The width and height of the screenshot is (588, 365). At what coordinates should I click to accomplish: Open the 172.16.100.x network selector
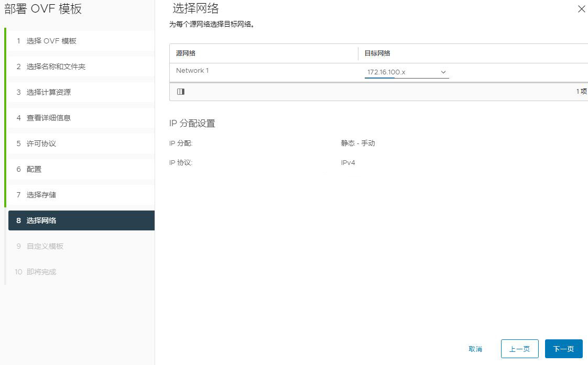(x=406, y=72)
